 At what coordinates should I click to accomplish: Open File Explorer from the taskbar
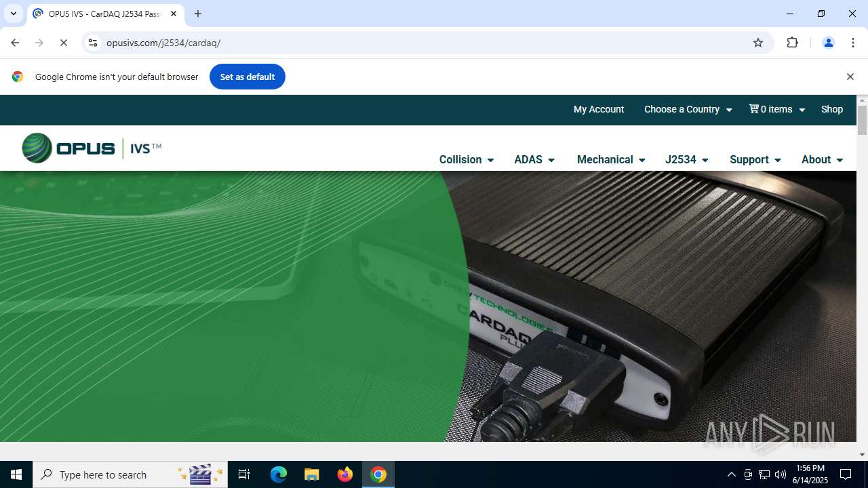click(312, 474)
